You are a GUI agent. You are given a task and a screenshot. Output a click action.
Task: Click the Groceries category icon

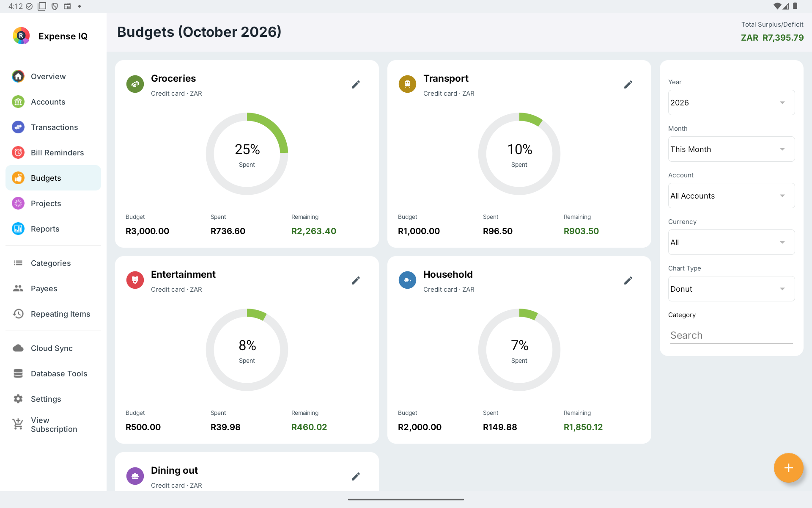[x=135, y=84]
